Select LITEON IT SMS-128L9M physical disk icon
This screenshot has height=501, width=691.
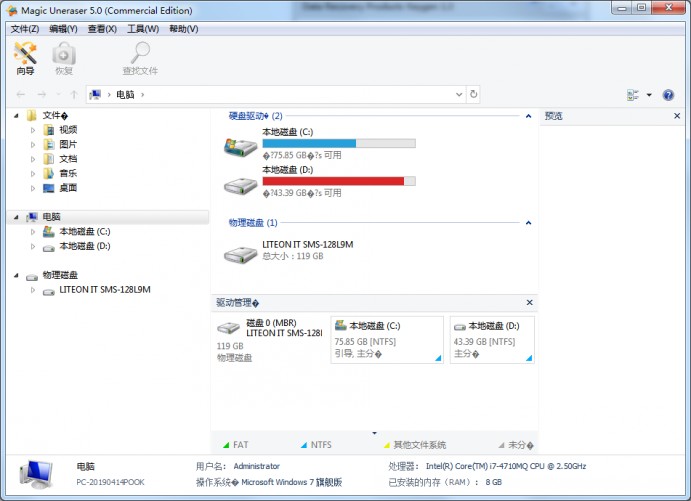point(240,254)
